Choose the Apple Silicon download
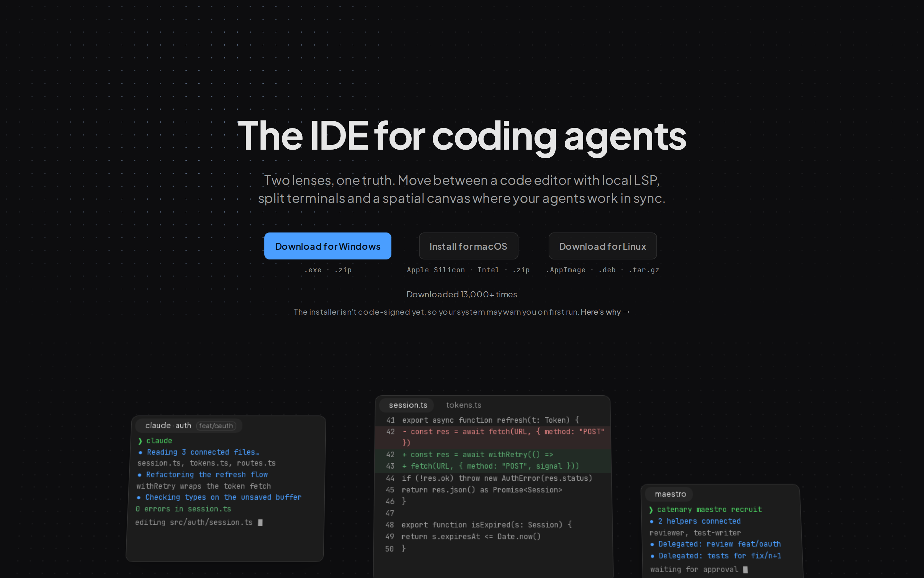Screen dimensions: 924x578 coord(436,270)
